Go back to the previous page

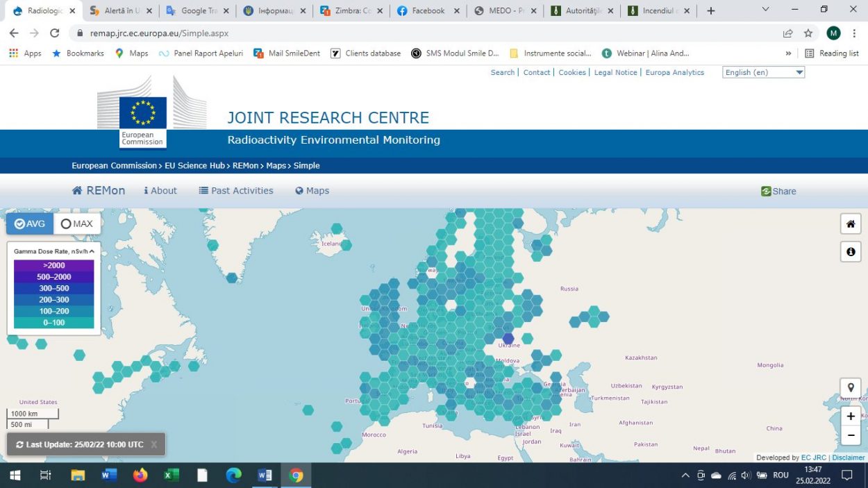click(x=14, y=33)
